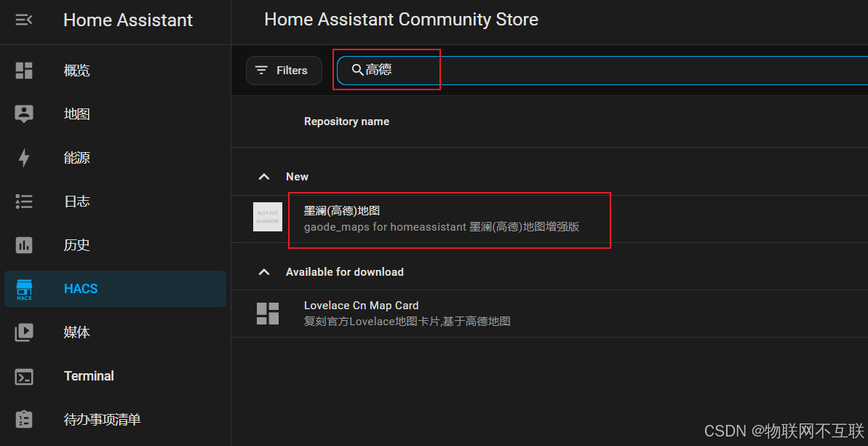Open 历史 in the sidebar
Image resolution: width=868 pixels, height=446 pixels.
coord(115,244)
